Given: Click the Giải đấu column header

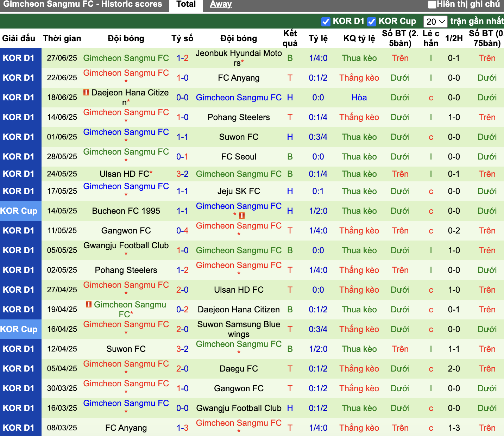Looking at the screenshot, I should click(19, 38).
